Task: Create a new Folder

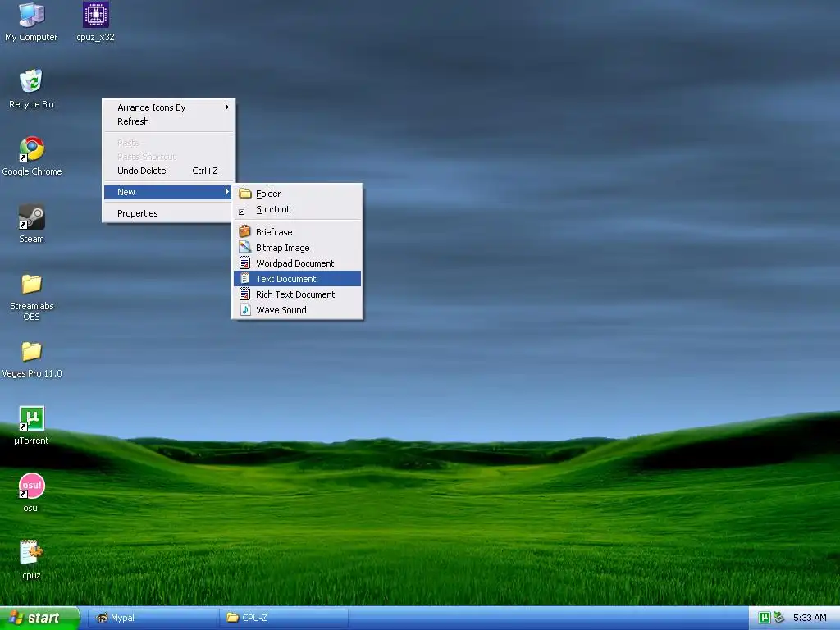Action: (x=297, y=194)
